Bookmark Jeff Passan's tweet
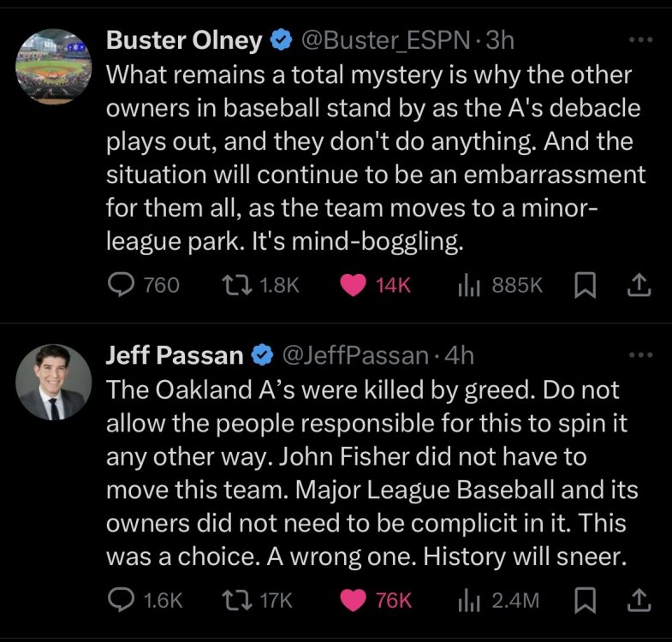 pyautogui.click(x=584, y=601)
